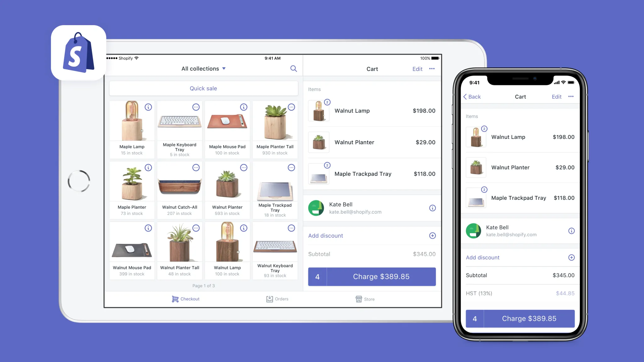Click the ellipsis icon on Maple Keyboard Tray
Image resolution: width=644 pixels, height=362 pixels.
(196, 107)
